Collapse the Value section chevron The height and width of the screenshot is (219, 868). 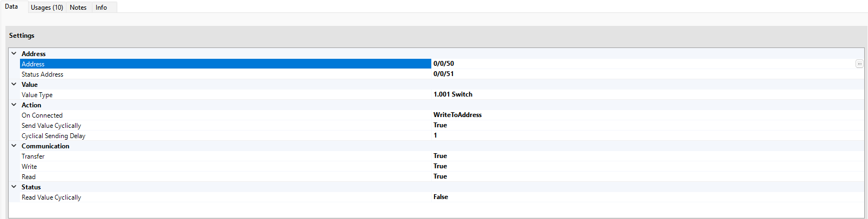14,84
